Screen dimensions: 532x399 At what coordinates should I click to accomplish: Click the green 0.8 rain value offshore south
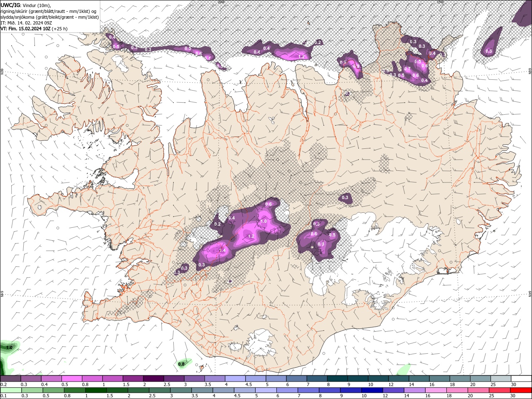(x=181, y=364)
